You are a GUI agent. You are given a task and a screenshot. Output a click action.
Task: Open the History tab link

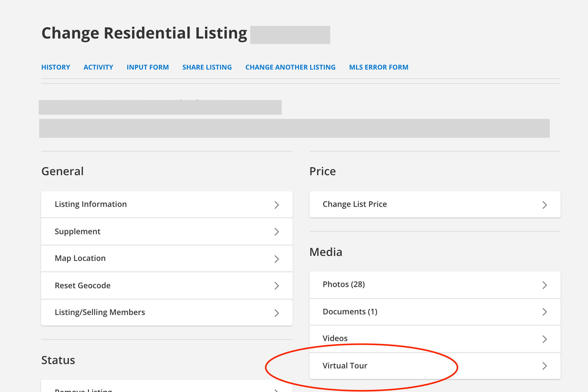tap(56, 67)
